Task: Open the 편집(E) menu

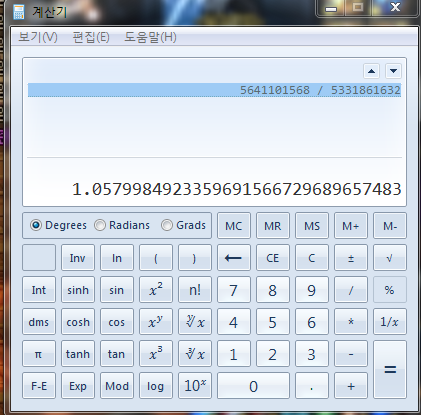Action: tap(91, 37)
